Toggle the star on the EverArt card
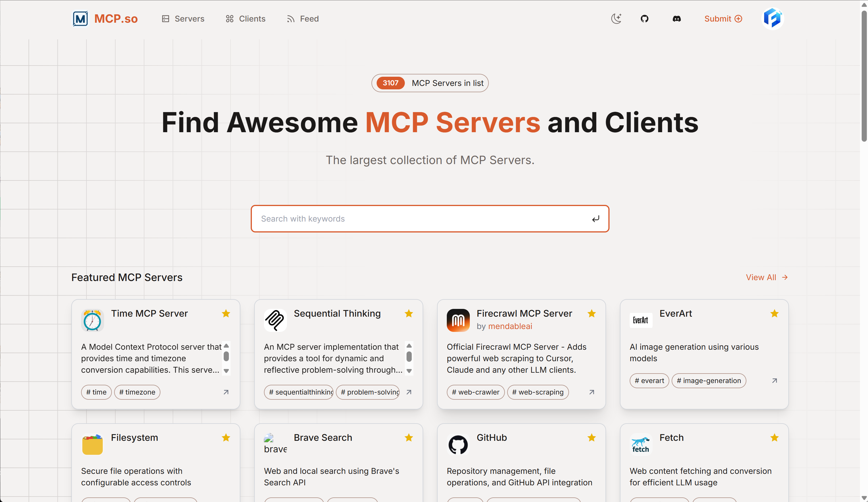 [774, 313]
